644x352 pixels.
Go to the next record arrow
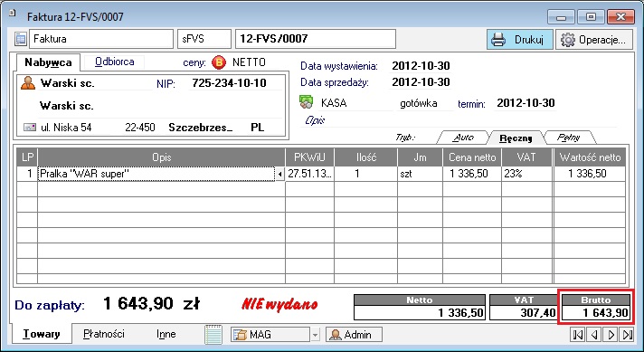point(611,334)
